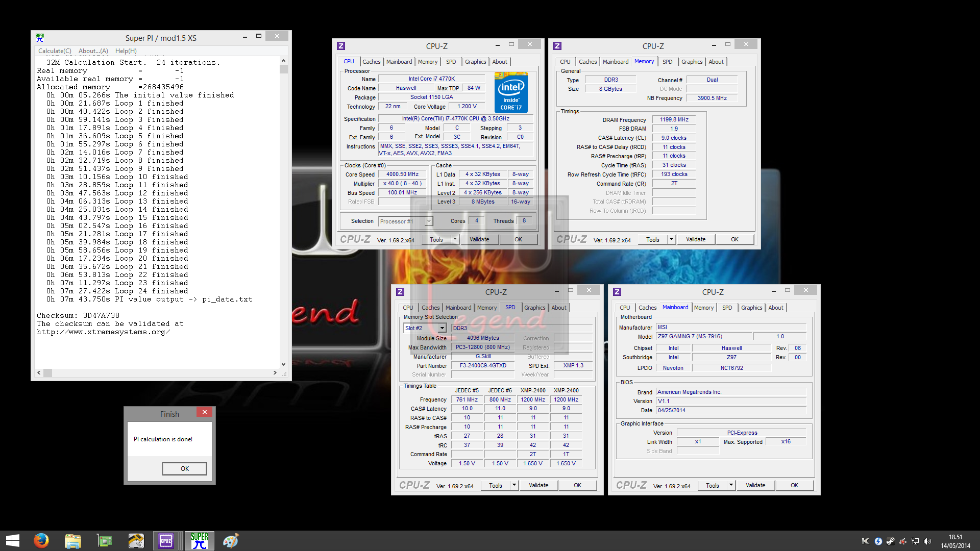This screenshot has height=551, width=980.
Task: Click Validate in the CPU-Z CPU window
Action: click(x=479, y=239)
